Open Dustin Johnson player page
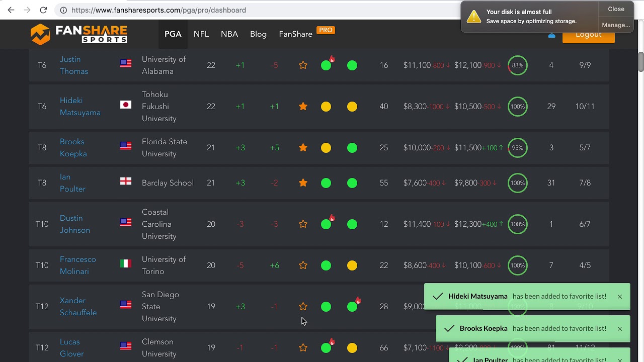The image size is (644, 362). click(75, 224)
